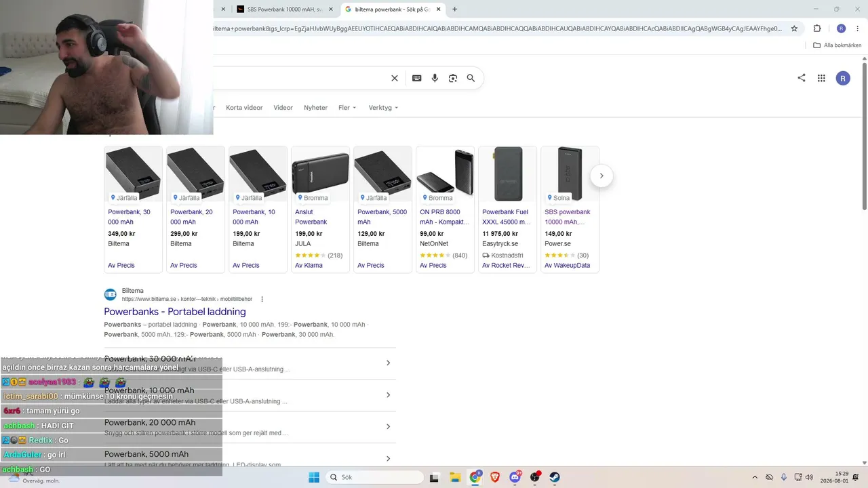Share the search results page
The image size is (868, 488).
(802, 78)
